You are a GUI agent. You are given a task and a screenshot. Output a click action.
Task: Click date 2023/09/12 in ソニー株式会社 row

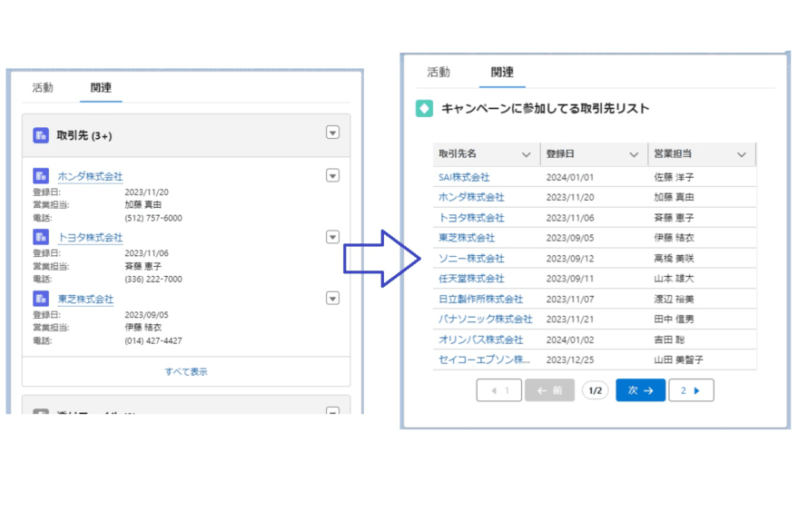tap(570, 259)
